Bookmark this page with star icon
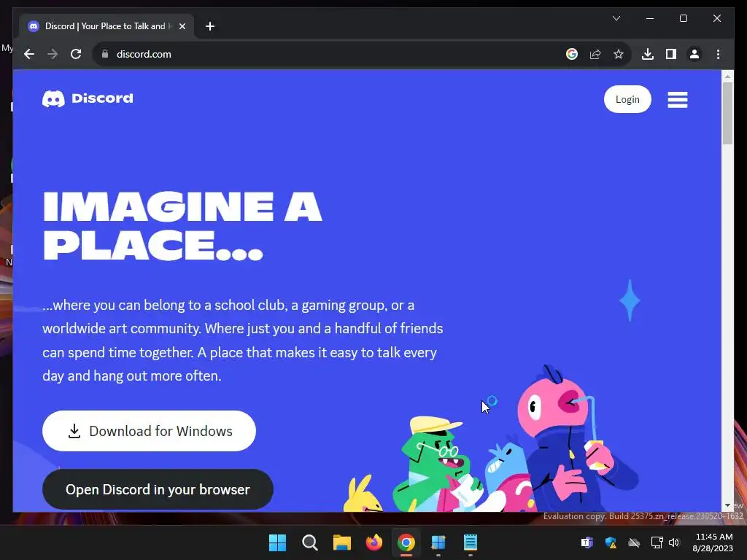The height and width of the screenshot is (560, 747). (x=619, y=54)
